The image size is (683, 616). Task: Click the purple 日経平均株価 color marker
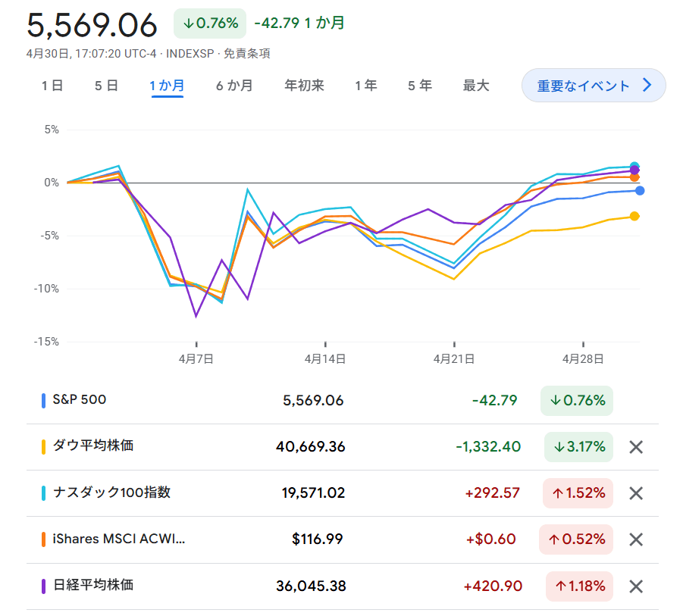[x=43, y=586]
